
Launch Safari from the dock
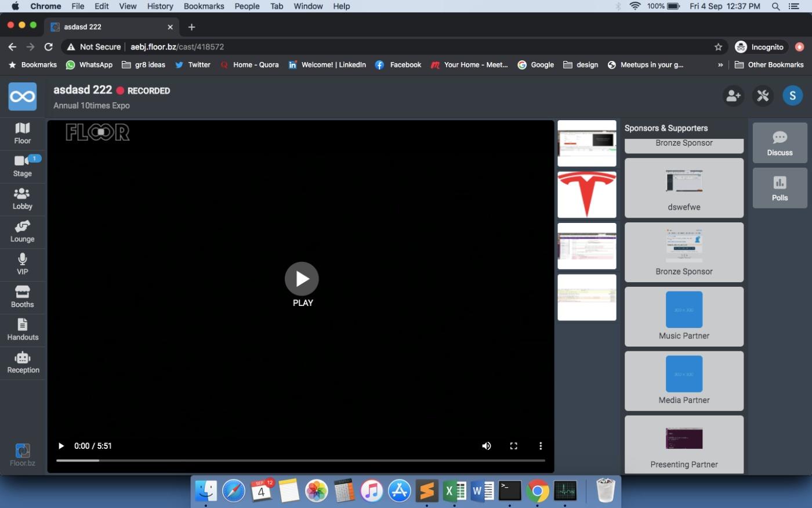coord(234,491)
